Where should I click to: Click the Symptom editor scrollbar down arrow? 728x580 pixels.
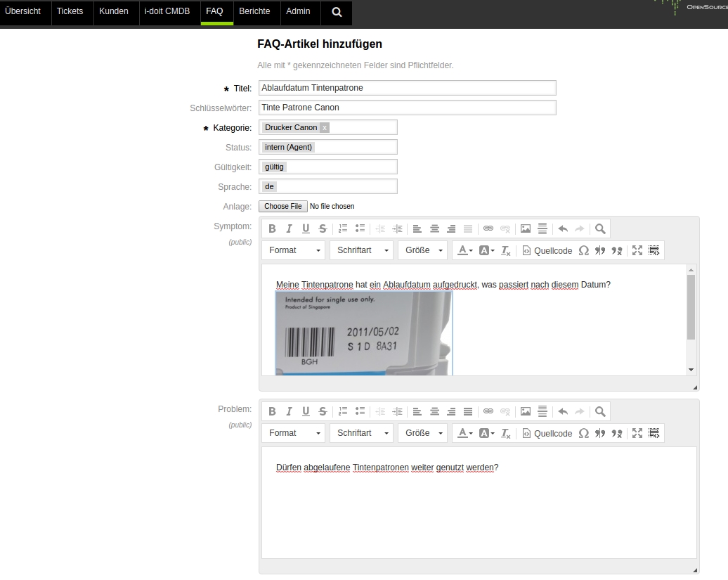coord(691,370)
